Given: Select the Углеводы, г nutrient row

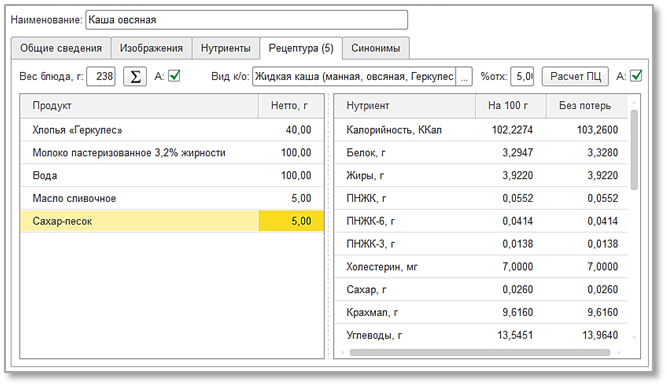Looking at the screenshot, I should [481, 335].
